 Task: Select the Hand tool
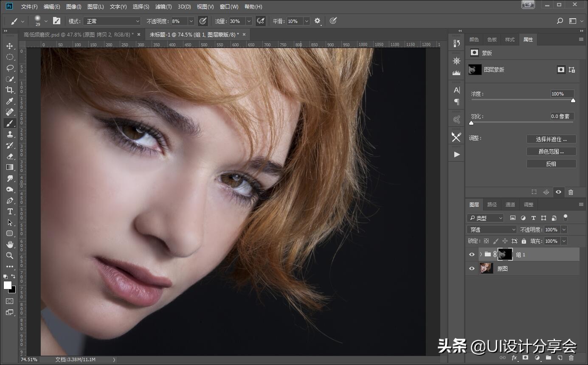point(9,244)
